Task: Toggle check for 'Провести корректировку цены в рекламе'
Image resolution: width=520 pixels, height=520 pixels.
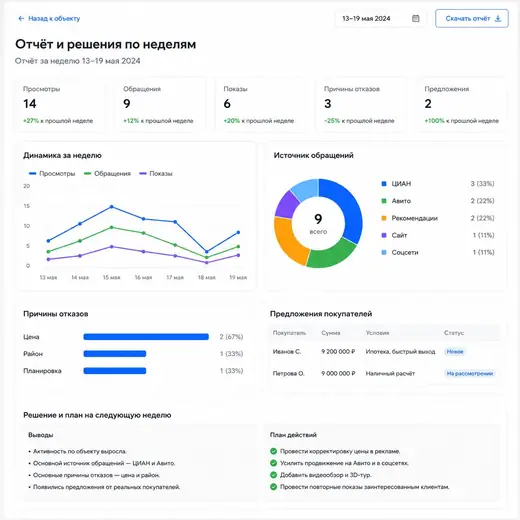Action: point(274,451)
